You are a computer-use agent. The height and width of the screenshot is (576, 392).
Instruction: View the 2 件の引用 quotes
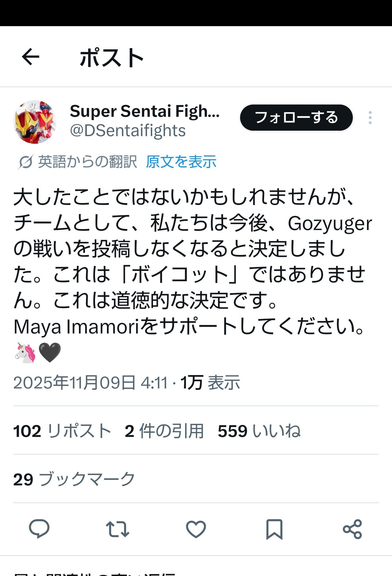(x=164, y=431)
